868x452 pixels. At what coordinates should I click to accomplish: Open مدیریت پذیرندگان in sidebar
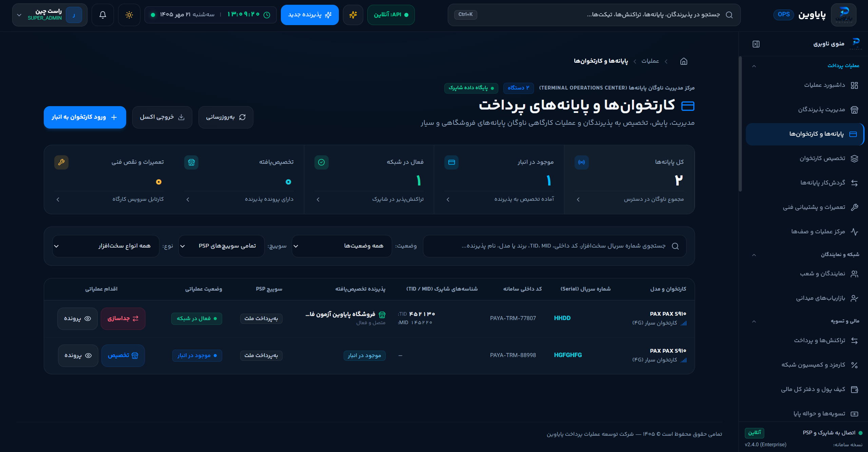805,110
